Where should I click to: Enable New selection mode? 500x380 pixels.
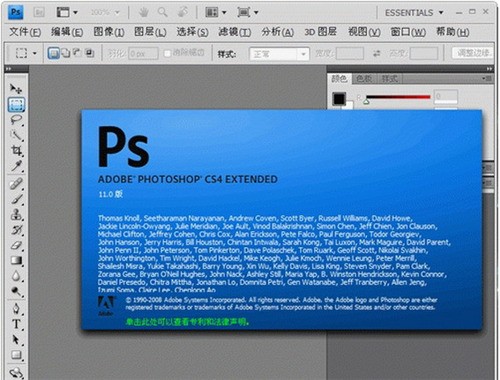click(x=54, y=53)
